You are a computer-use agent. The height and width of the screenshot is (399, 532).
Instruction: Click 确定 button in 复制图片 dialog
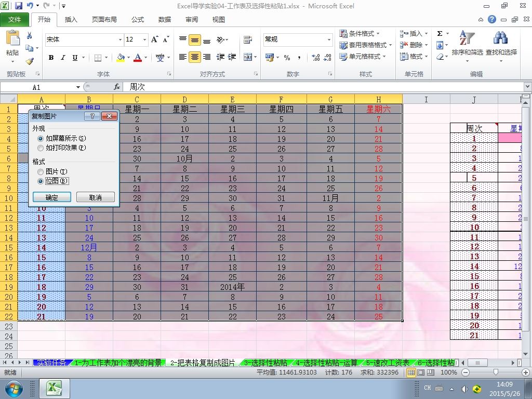[x=52, y=197]
